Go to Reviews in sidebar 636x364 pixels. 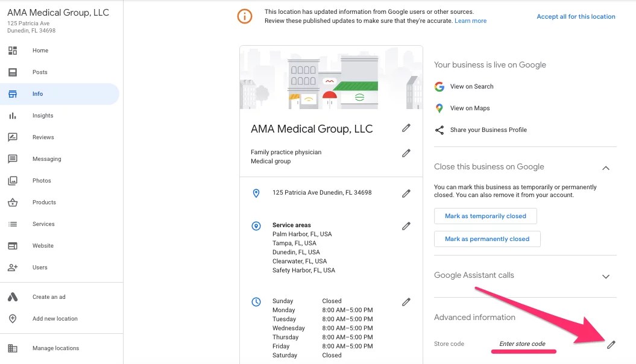[x=43, y=137]
